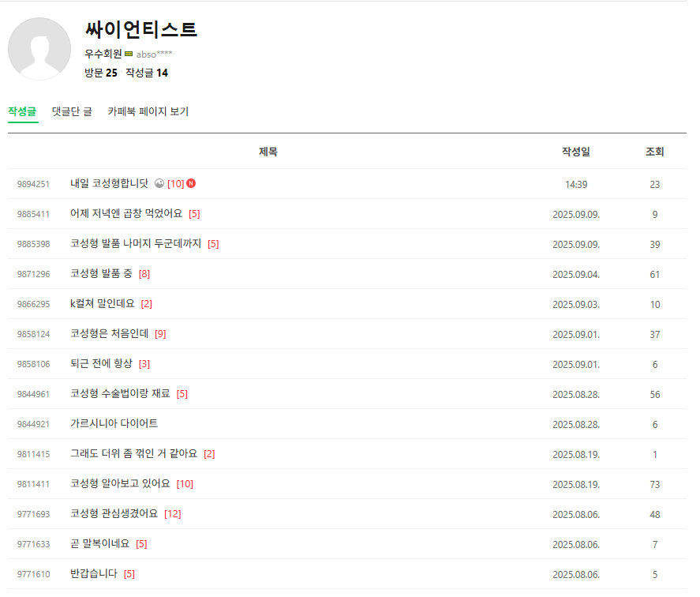This screenshot has width=700, height=597.
Task: Click post number 9885411
Action: tap(33, 214)
